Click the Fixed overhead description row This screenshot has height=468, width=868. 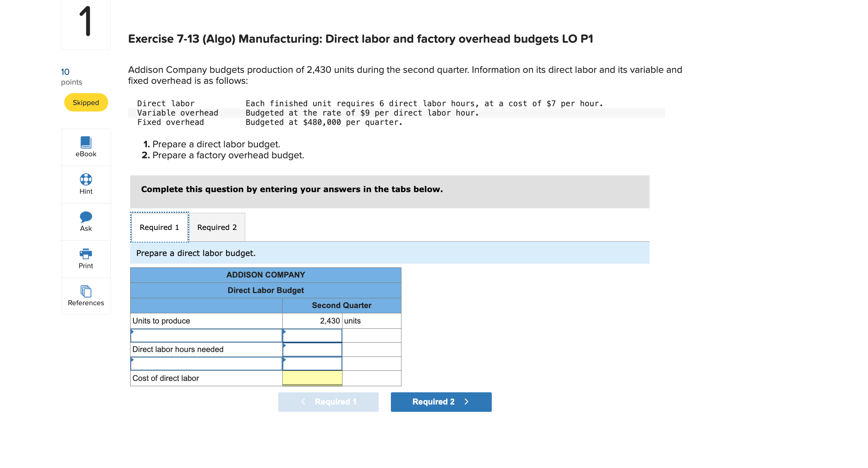(396, 122)
